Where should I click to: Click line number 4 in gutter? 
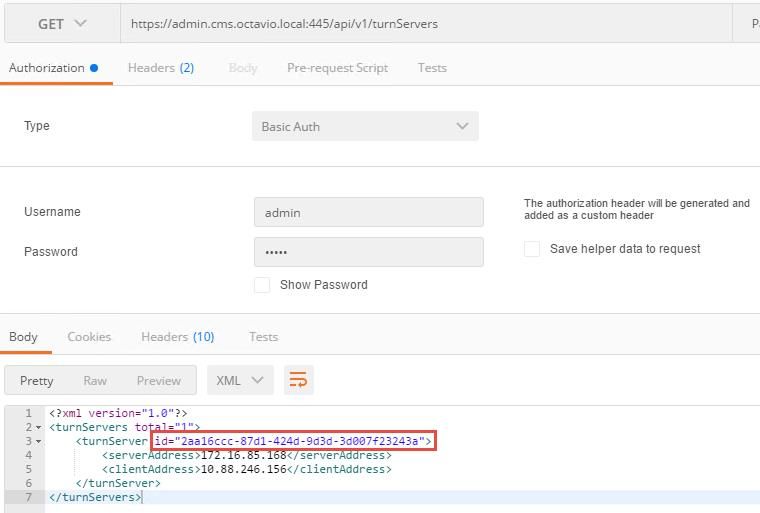click(x=29, y=455)
